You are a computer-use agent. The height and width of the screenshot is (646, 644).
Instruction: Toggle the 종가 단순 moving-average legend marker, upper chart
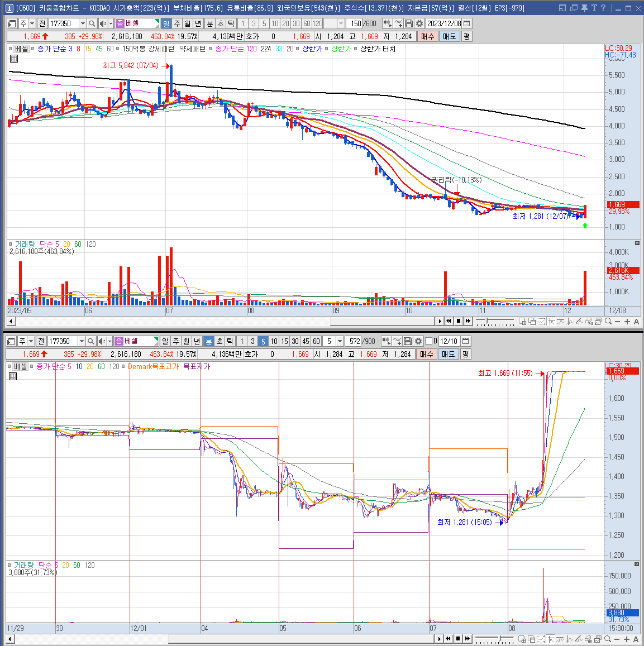[32, 49]
